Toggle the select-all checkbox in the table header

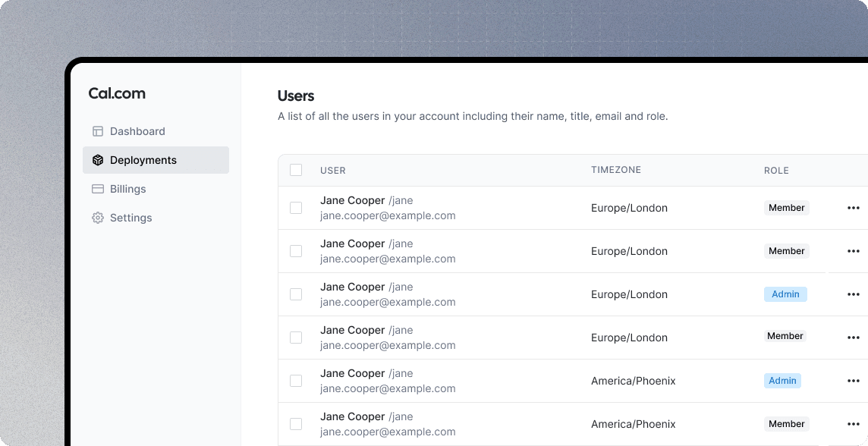(x=296, y=170)
